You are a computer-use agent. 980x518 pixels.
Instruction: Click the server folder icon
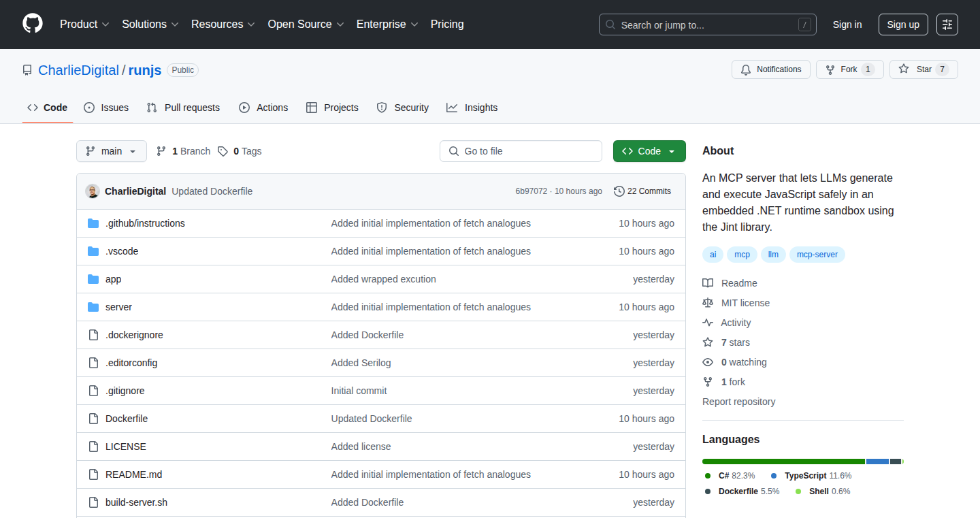[93, 307]
